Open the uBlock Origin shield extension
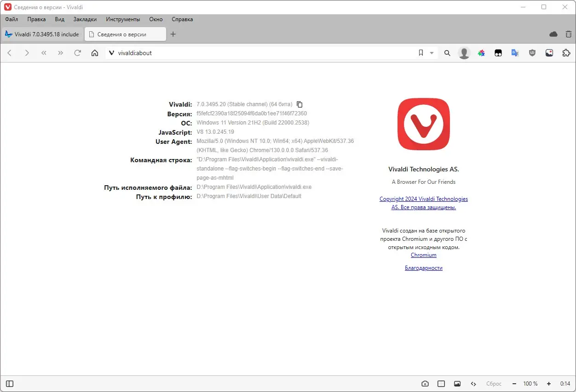This screenshot has height=392, width=576. (x=532, y=53)
